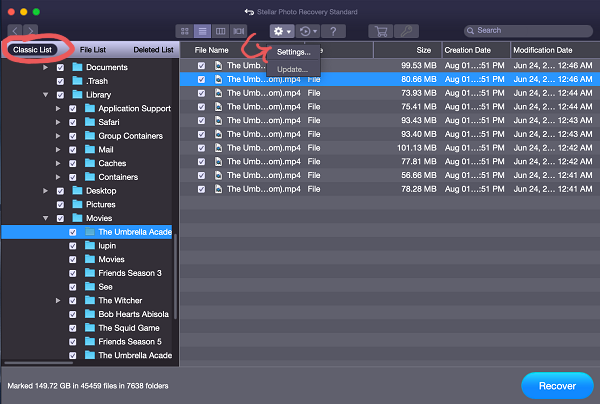Image resolution: width=600 pixels, height=404 pixels.
Task: Switch to the Classic List tab
Action: [x=32, y=50]
